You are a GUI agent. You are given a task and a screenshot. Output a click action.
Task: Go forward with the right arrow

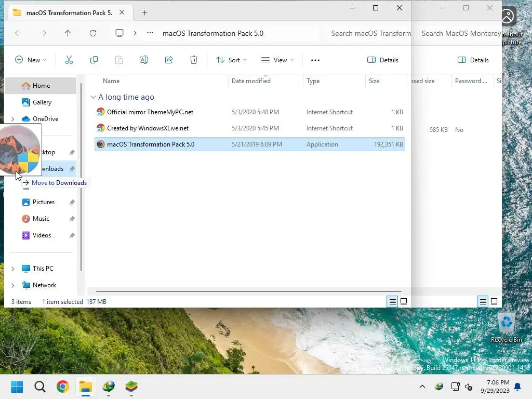click(43, 33)
